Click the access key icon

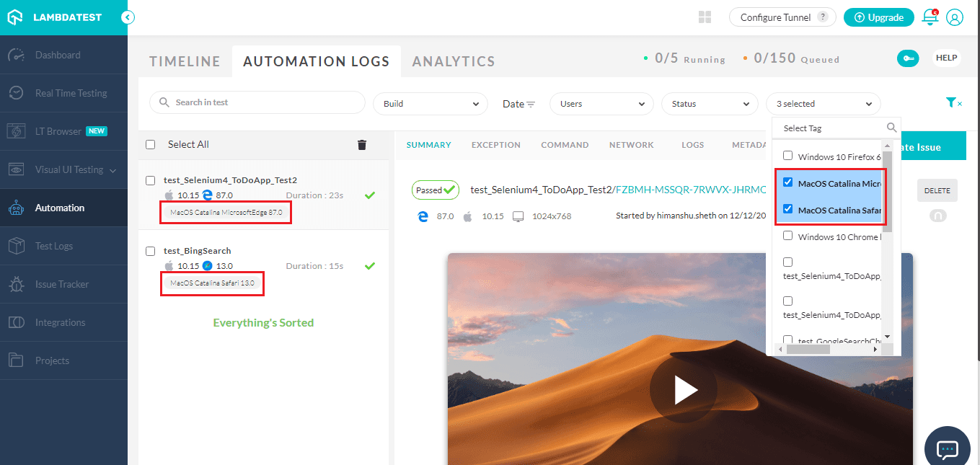(x=908, y=58)
